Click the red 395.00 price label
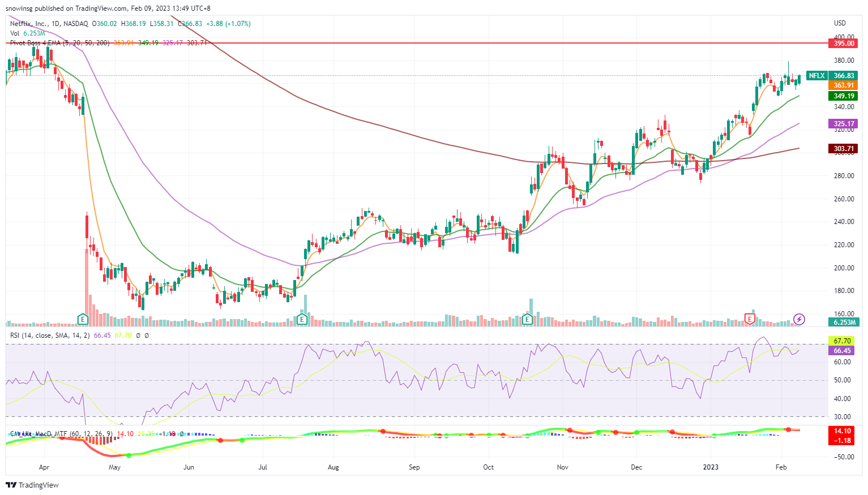The height and width of the screenshot is (495, 868). tap(844, 44)
